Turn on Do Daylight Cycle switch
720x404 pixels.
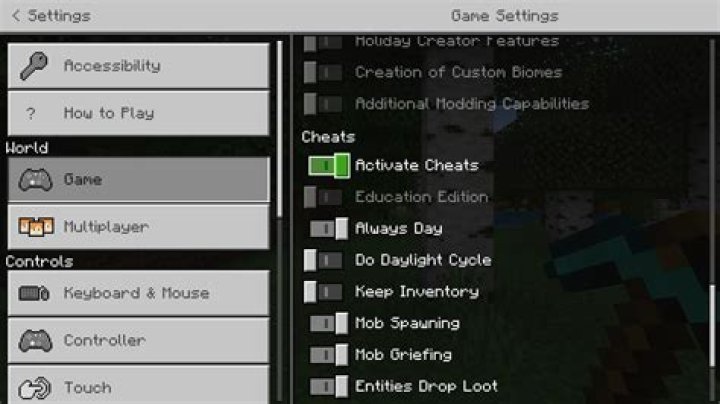pyautogui.click(x=323, y=260)
